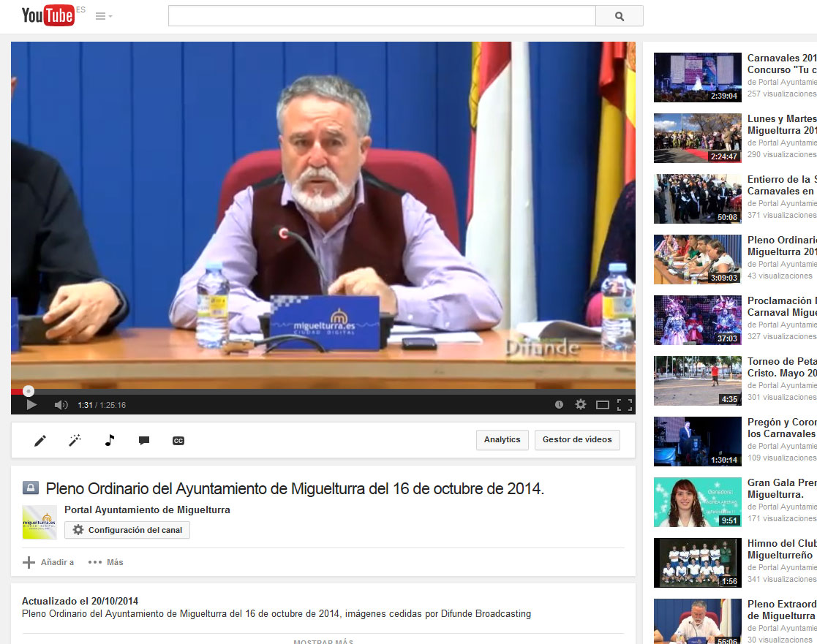Open the guide menu next to logo
The image size is (817, 644).
(x=104, y=16)
